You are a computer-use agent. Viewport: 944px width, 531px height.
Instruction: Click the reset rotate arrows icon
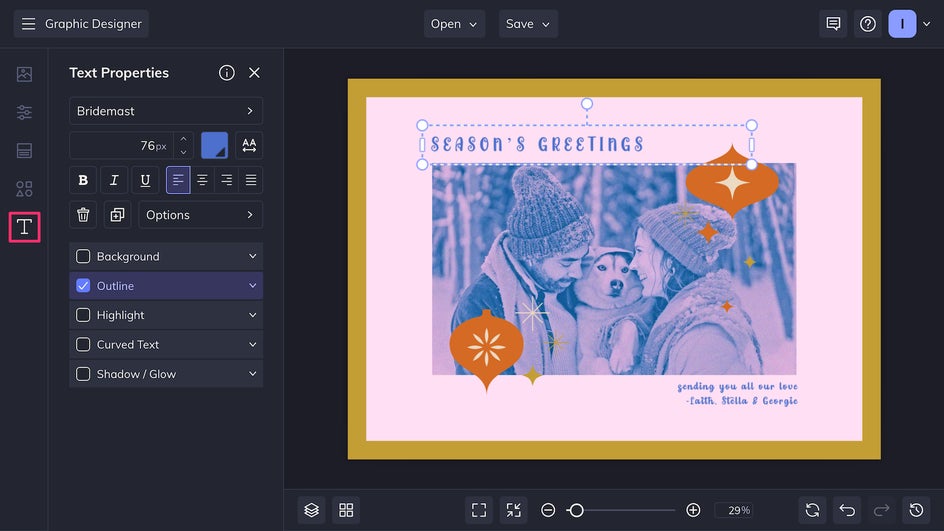tap(812, 511)
